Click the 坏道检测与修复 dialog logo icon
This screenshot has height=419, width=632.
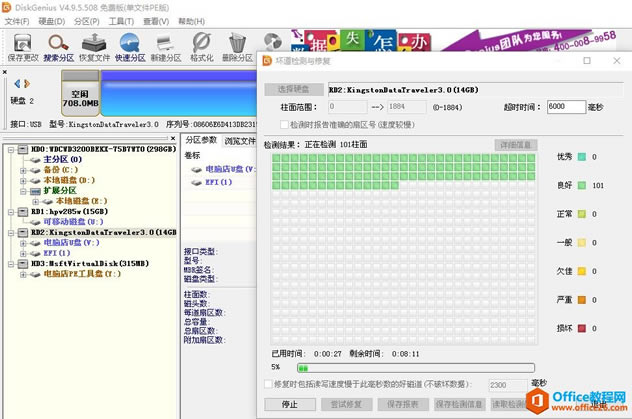[x=267, y=61]
